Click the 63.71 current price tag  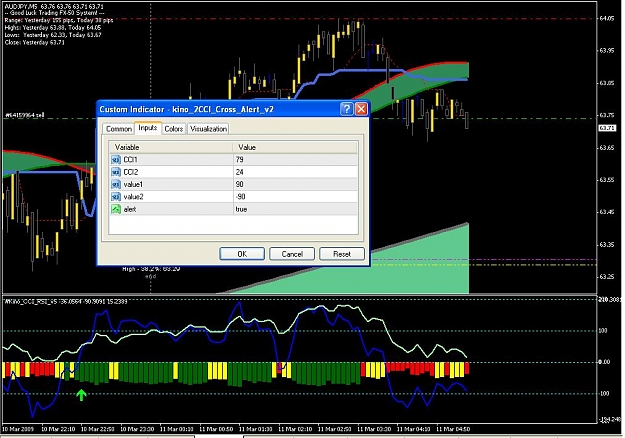coord(607,128)
